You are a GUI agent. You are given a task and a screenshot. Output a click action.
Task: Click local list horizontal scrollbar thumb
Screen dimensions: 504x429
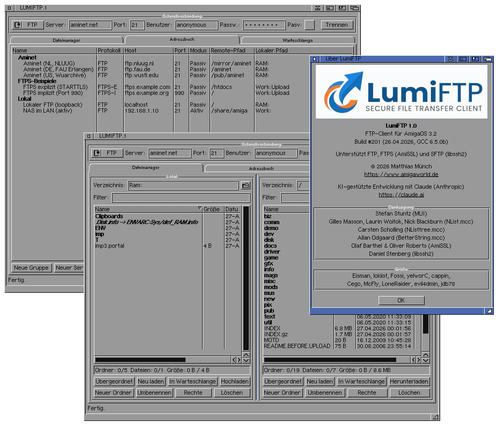click(x=140, y=360)
